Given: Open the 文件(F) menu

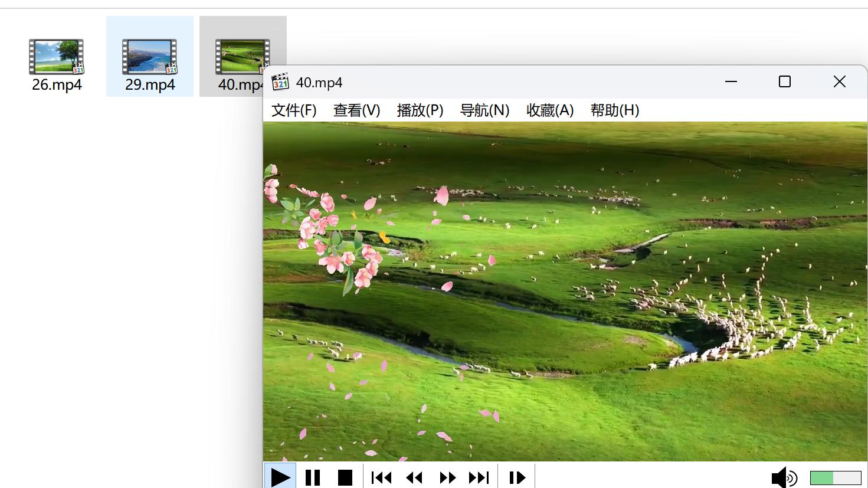Looking at the screenshot, I should 294,110.
